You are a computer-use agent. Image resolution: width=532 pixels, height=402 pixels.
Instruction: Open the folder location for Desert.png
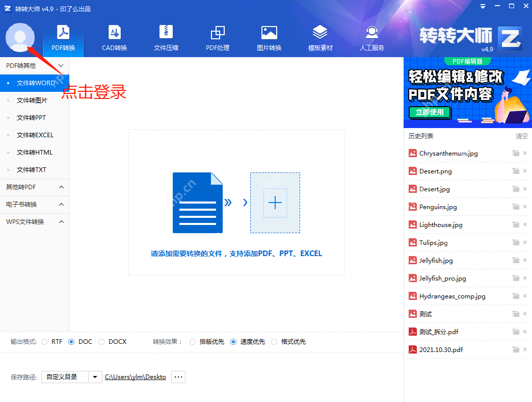click(x=515, y=171)
